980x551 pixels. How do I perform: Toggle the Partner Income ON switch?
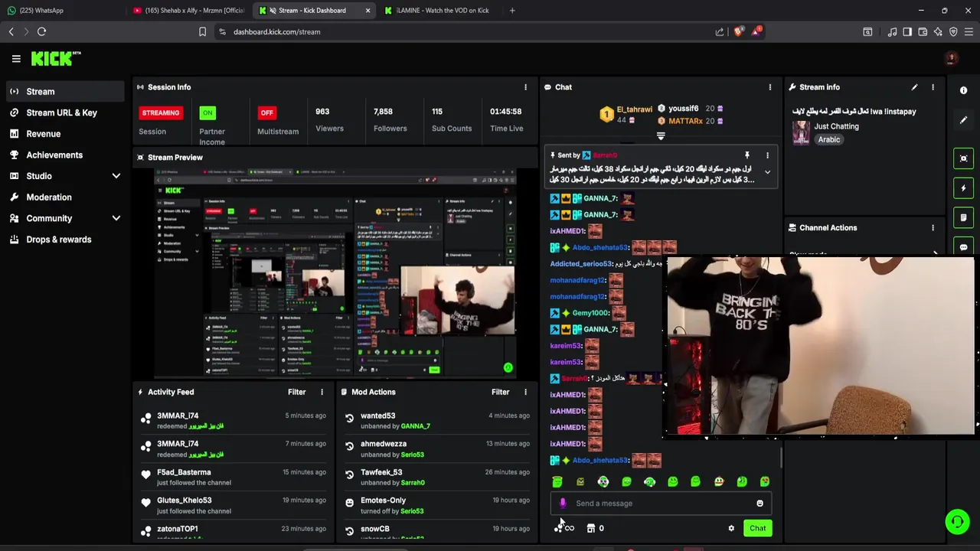[207, 112]
